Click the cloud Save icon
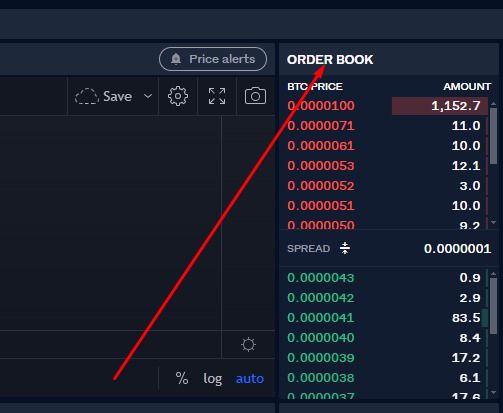This screenshot has width=503, height=413. pyautogui.click(x=87, y=96)
